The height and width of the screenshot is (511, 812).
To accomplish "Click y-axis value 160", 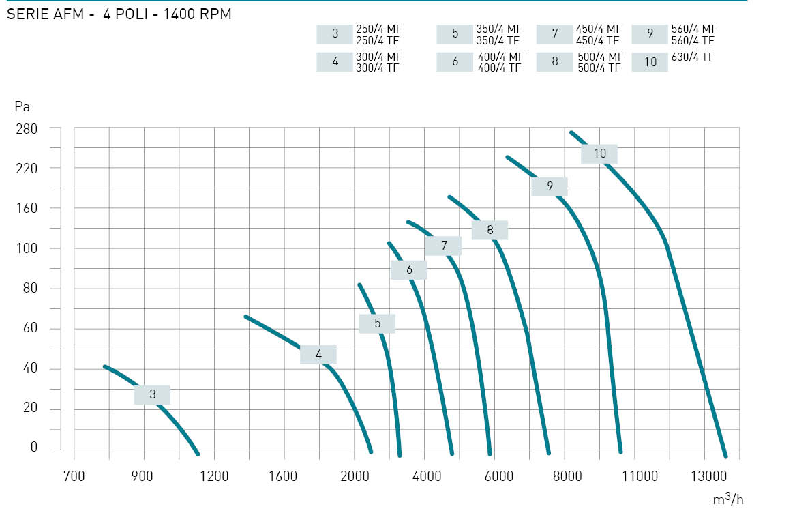I will coord(27,208).
